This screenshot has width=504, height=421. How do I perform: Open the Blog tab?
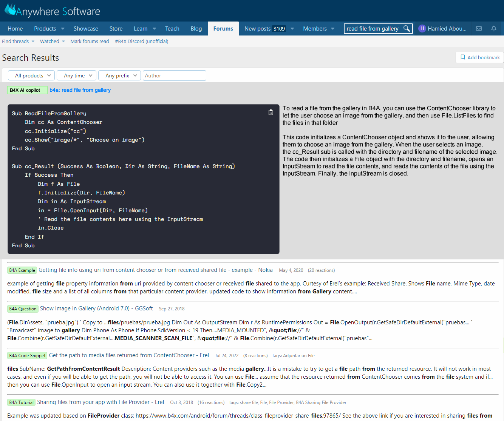(196, 29)
